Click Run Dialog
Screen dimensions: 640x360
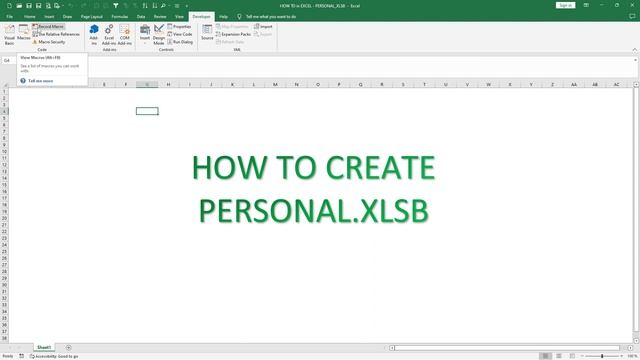[x=180, y=42]
